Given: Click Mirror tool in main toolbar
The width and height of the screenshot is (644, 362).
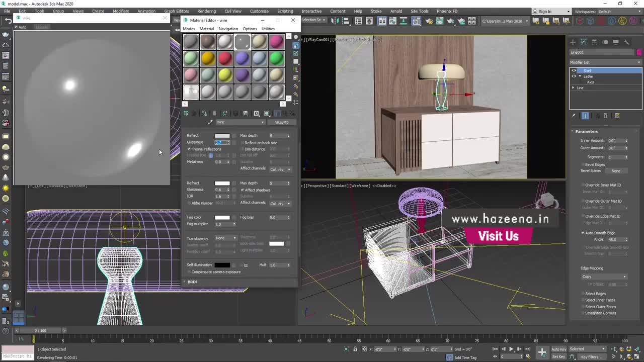Looking at the screenshot, I should (x=335, y=21).
